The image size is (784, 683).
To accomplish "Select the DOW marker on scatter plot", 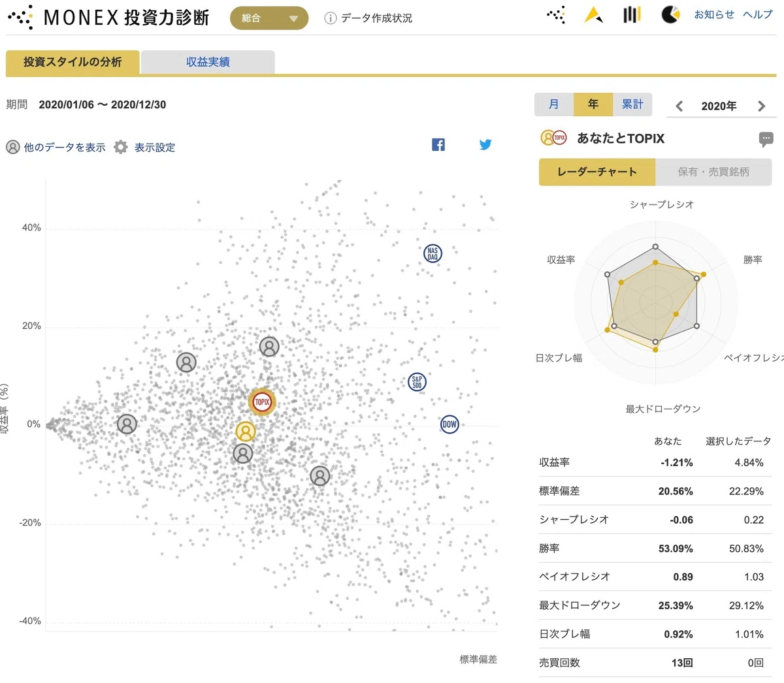I will pyautogui.click(x=449, y=424).
